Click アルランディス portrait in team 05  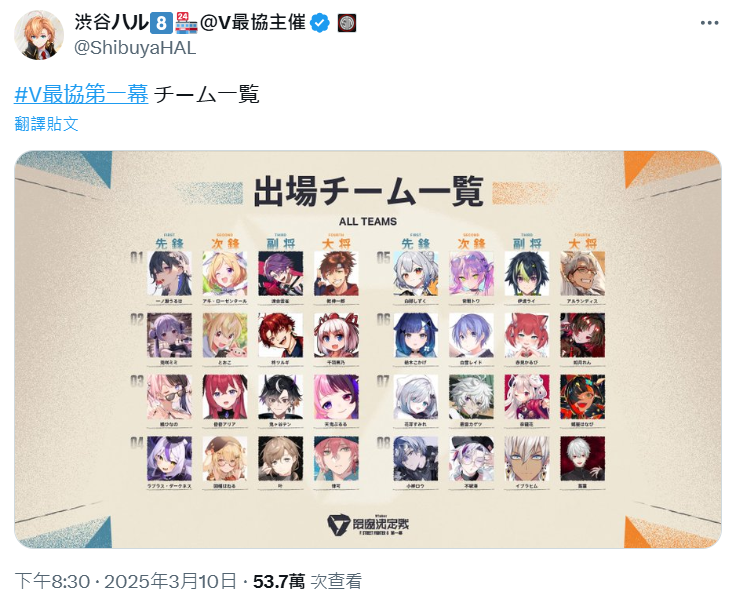tap(583, 273)
